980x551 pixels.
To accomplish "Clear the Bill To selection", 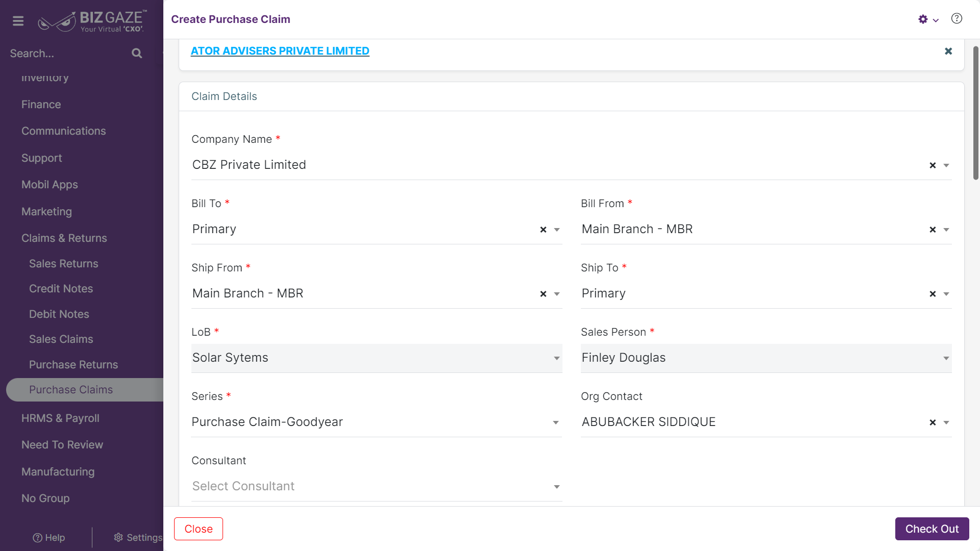I will tap(543, 230).
